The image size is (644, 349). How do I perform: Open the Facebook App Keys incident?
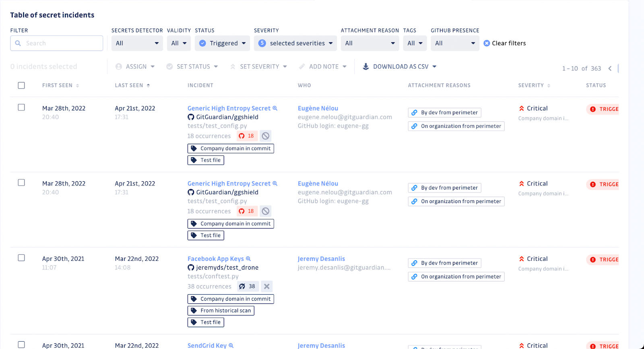click(216, 259)
